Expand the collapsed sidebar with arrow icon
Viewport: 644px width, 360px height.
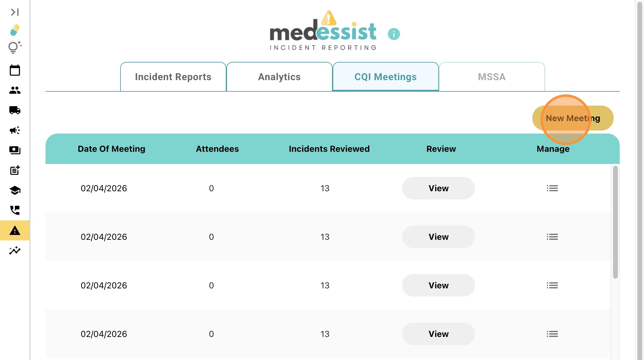pos(15,12)
